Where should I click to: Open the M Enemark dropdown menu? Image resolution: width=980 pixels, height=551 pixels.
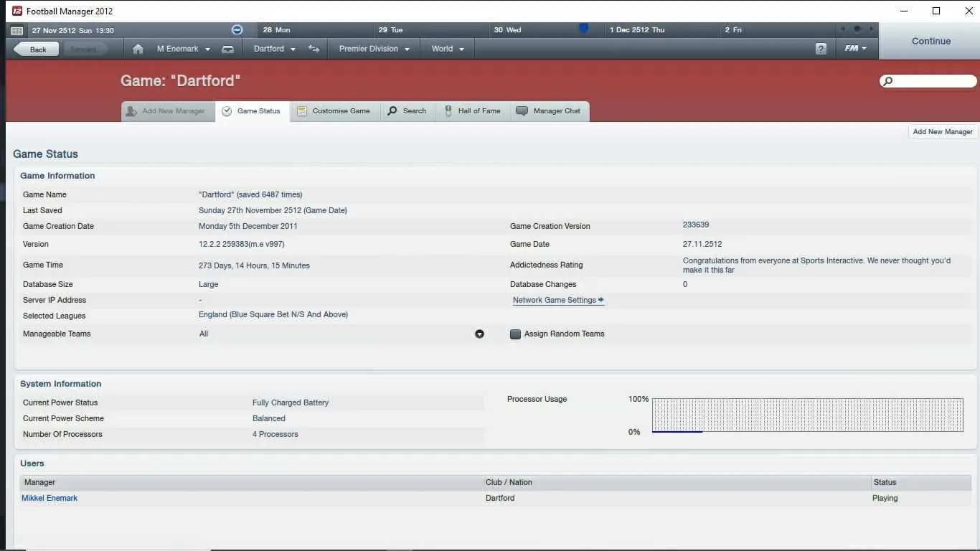[184, 49]
